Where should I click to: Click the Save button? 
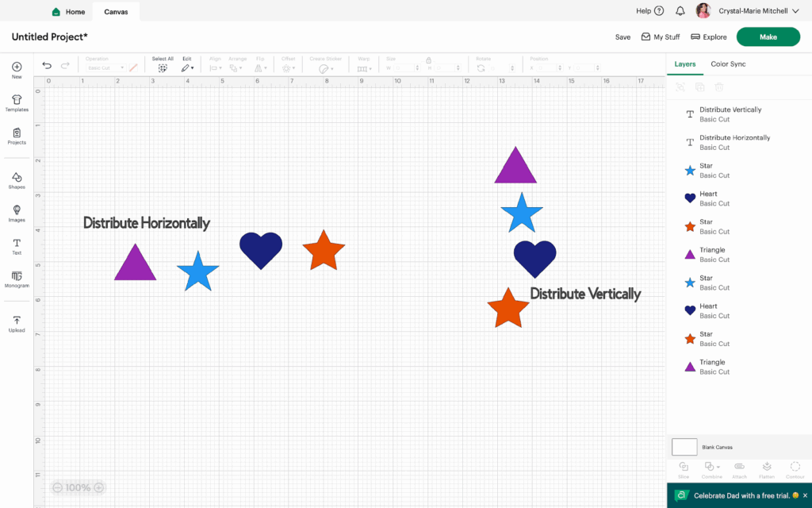[x=623, y=37]
